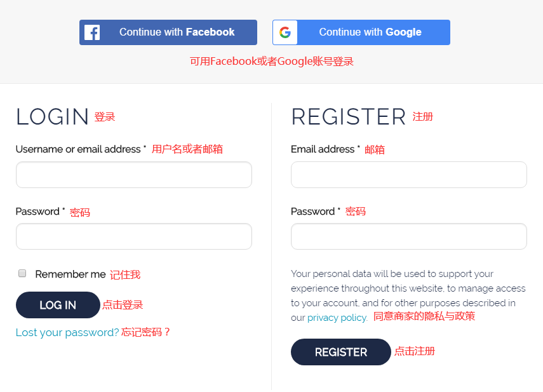Click the LOGIN section heading
Screen dimensions: 543x392
(53, 117)
